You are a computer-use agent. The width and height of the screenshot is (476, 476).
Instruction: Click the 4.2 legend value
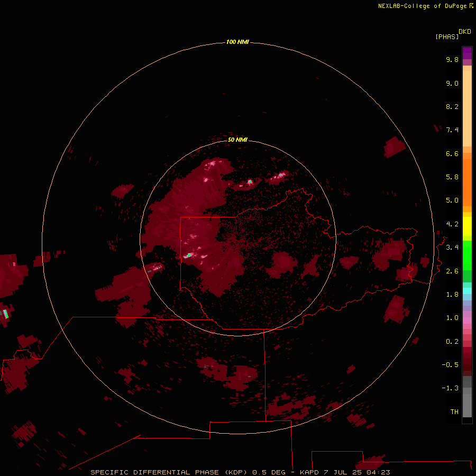tap(452, 224)
